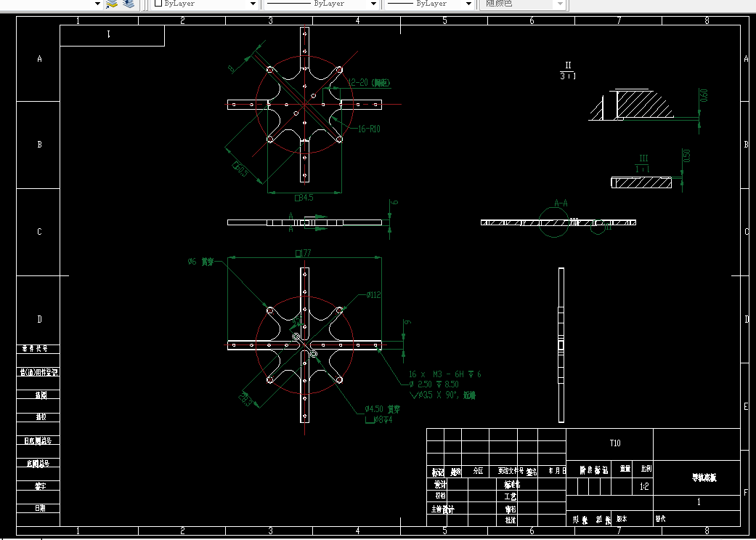Screen dimensions: 756x540
Task: Select the detail label "III 1:1"
Action: point(643,164)
